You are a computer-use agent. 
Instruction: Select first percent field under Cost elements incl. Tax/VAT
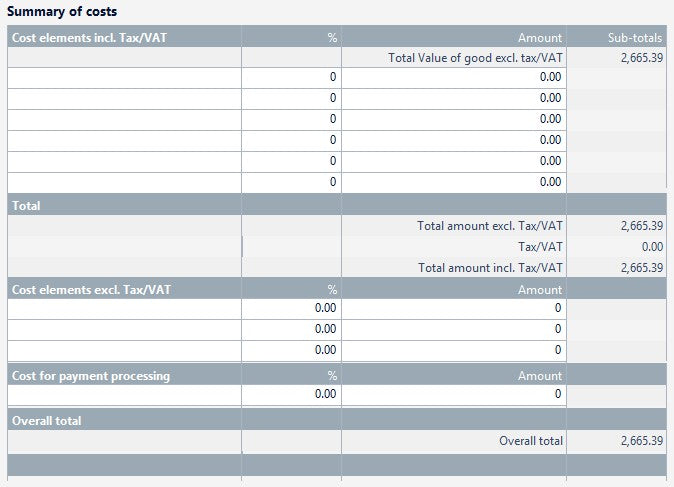291,78
